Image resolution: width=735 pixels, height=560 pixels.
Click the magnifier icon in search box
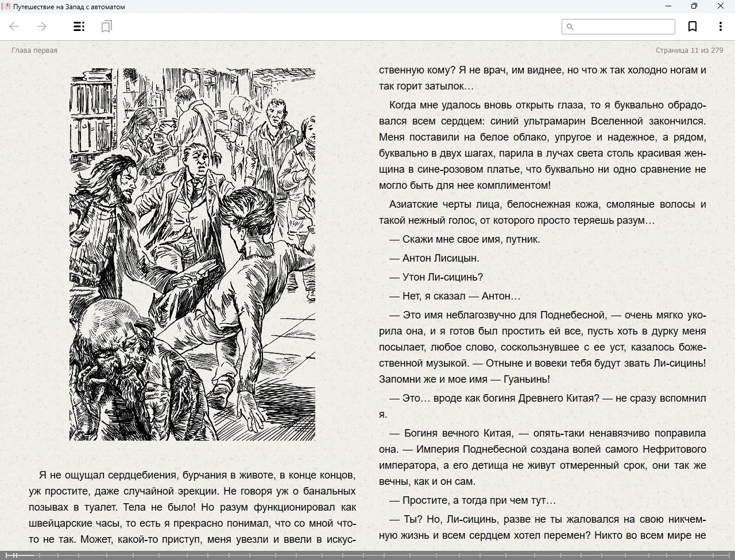(x=570, y=26)
